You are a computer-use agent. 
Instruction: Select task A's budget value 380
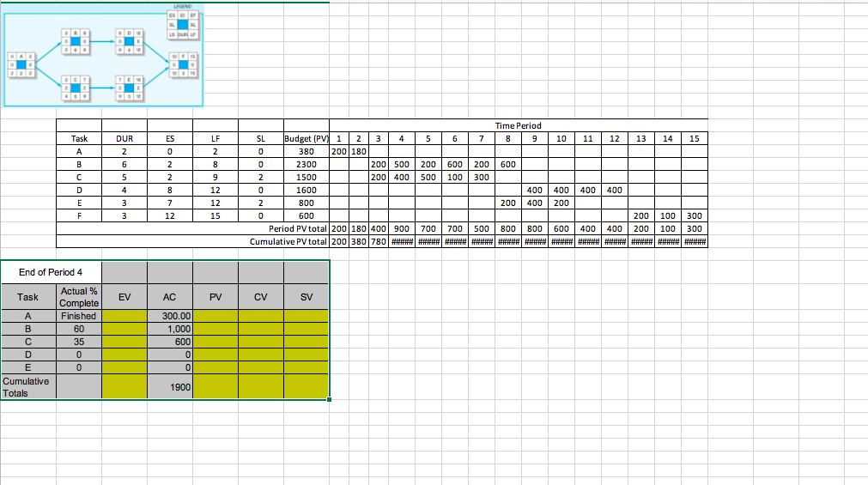click(307, 151)
